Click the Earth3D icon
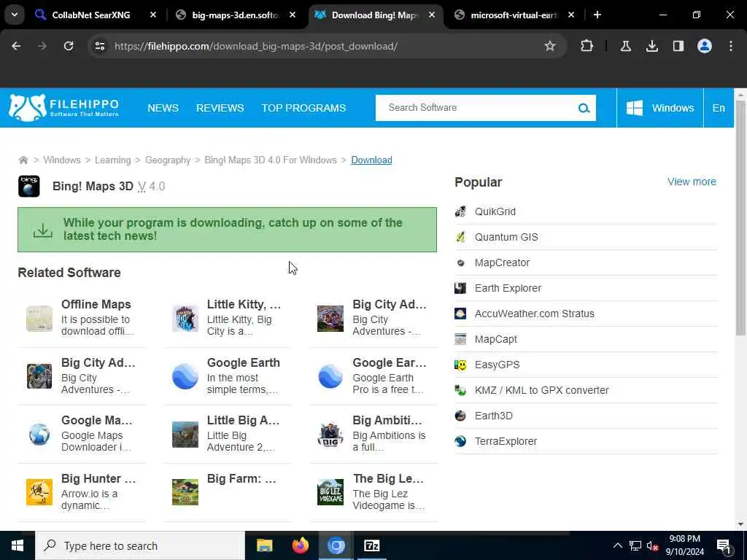Screen dimensions: 747x560 click(x=460, y=416)
